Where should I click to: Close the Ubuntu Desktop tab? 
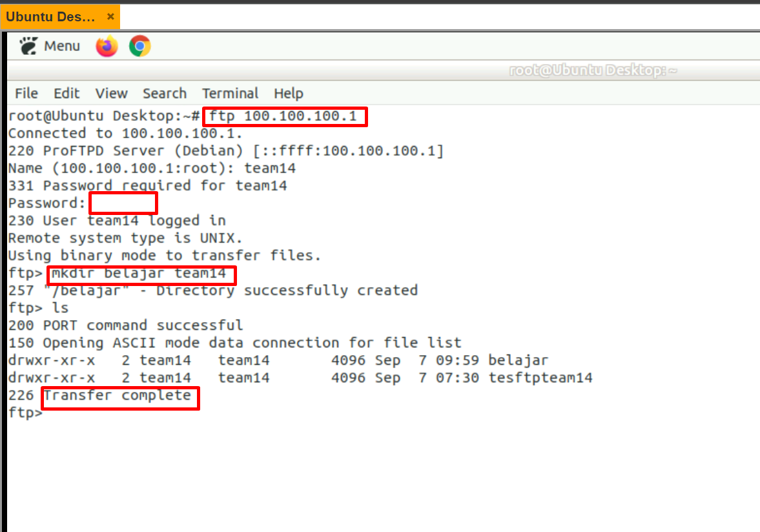110,17
